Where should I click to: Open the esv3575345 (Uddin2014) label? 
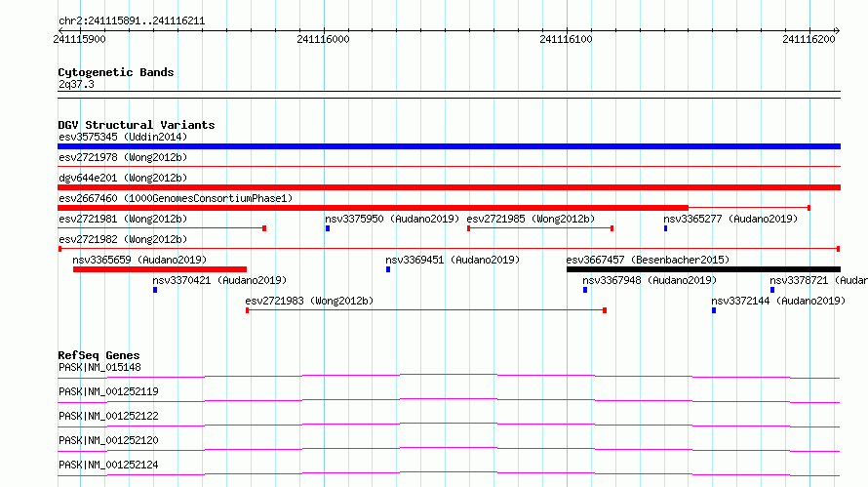[x=123, y=137]
